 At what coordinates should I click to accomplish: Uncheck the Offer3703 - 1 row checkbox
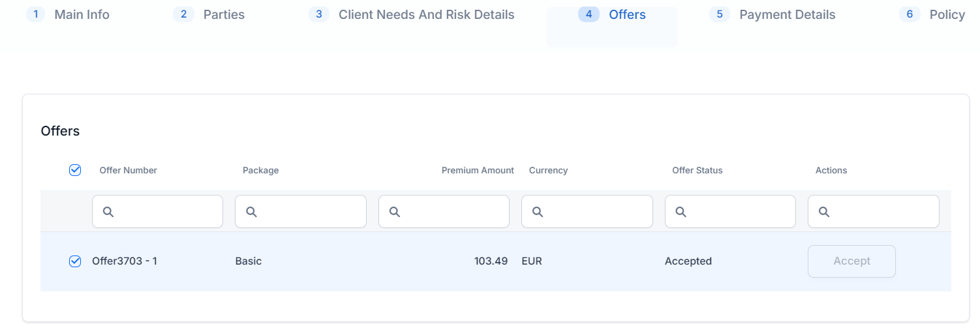pos(75,261)
